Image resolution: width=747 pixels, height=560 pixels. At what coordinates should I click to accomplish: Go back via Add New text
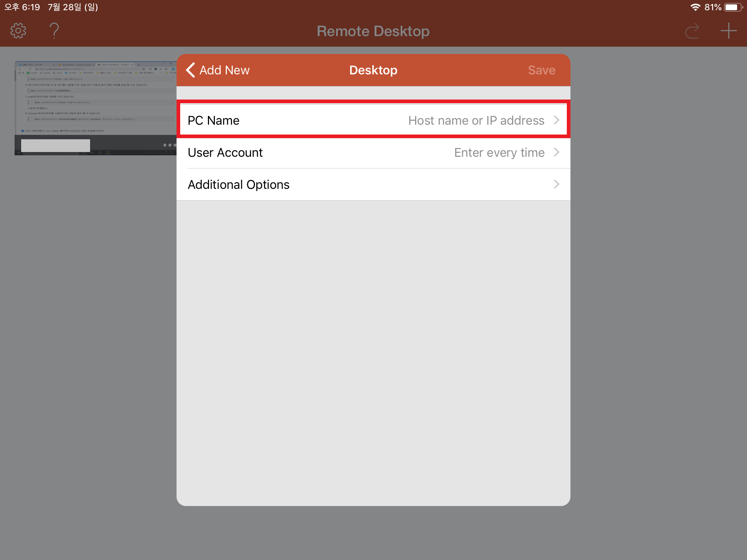pos(224,70)
